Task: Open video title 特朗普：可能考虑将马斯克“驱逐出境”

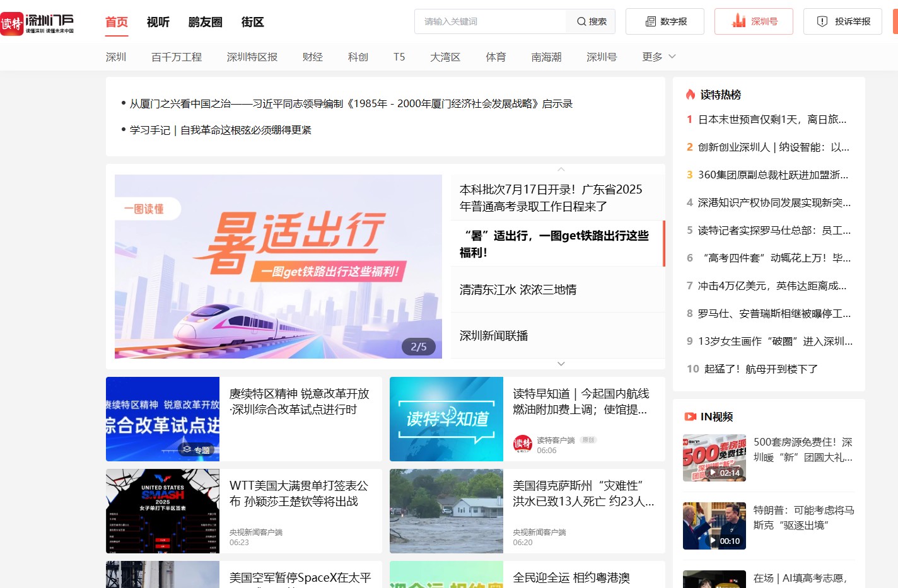Action: [804, 517]
